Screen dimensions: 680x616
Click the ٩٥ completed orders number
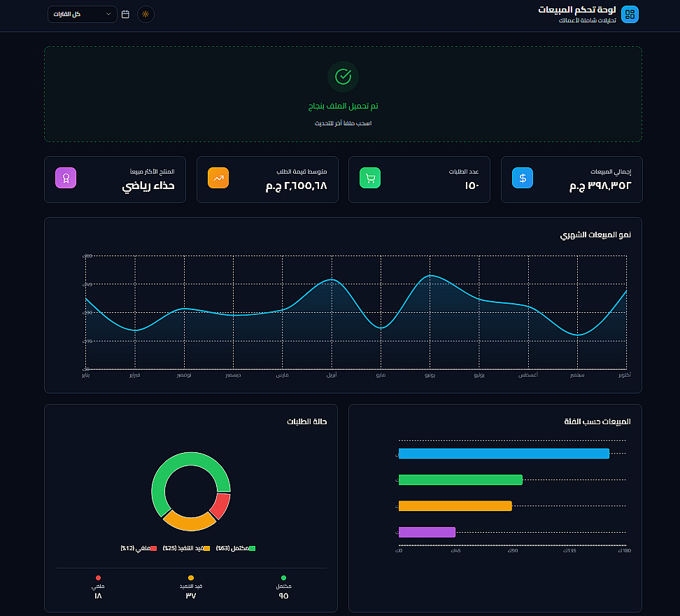283,596
